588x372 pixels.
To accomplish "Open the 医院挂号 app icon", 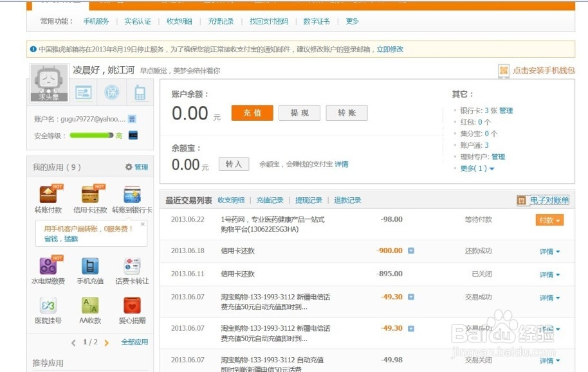I will pyautogui.click(x=48, y=306).
